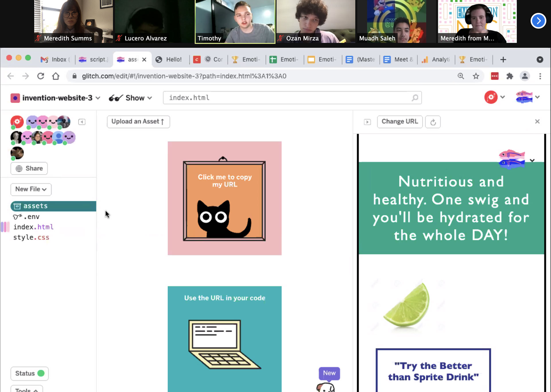Image resolution: width=551 pixels, height=392 pixels.
Task: Switch to the Hello! tab
Action: (x=169, y=59)
